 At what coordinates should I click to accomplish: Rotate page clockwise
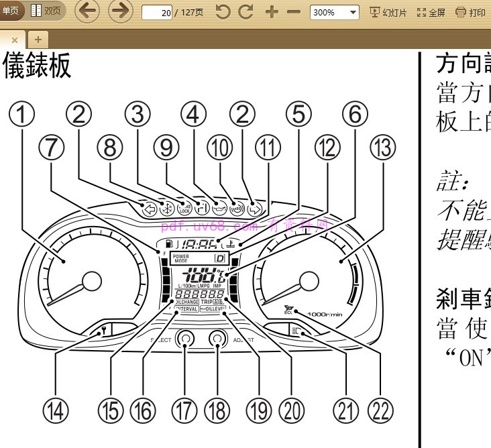coord(246,12)
